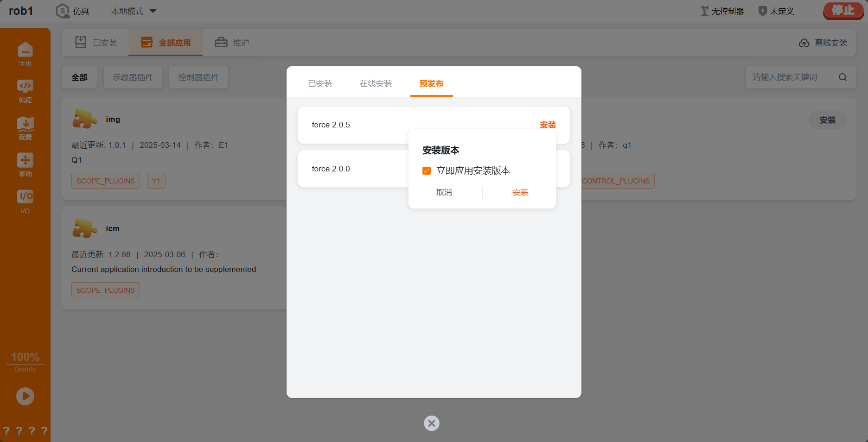Filter by 控制器插件 category

click(x=198, y=77)
